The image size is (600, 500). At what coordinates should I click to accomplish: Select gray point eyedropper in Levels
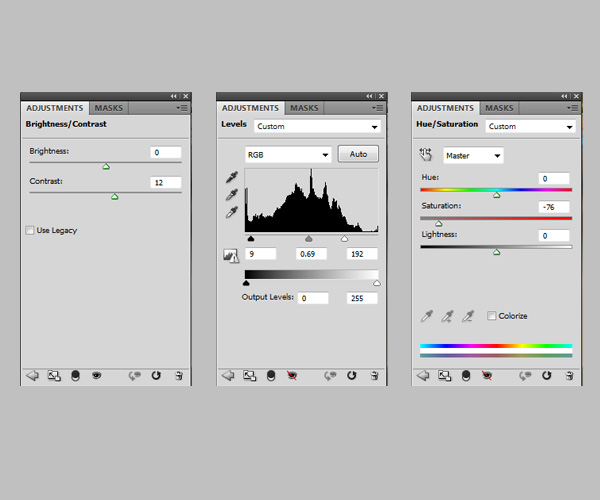click(232, 195)
